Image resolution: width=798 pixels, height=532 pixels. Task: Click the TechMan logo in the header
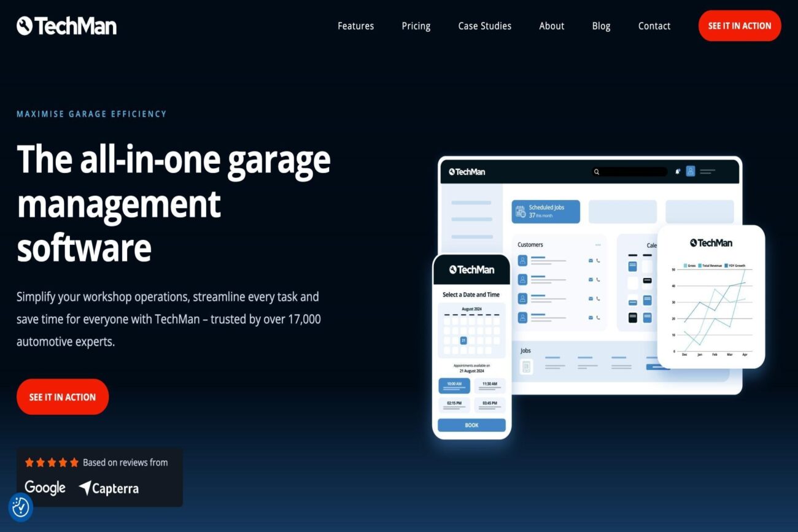coord(66,26)
